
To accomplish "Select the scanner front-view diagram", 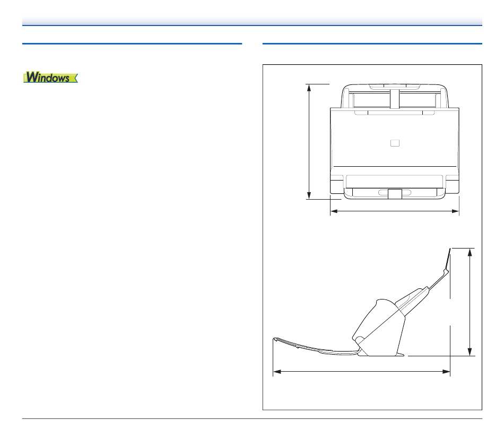I will pos(394,142).
